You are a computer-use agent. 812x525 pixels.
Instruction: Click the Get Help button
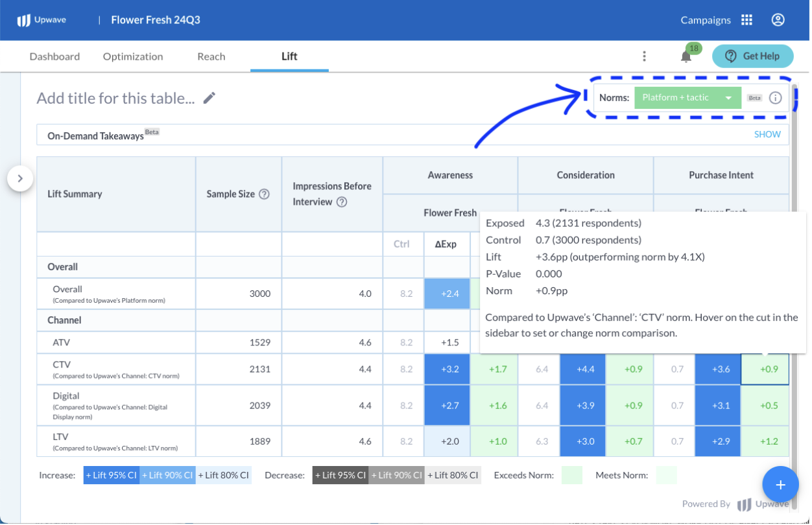click(752, 56)
